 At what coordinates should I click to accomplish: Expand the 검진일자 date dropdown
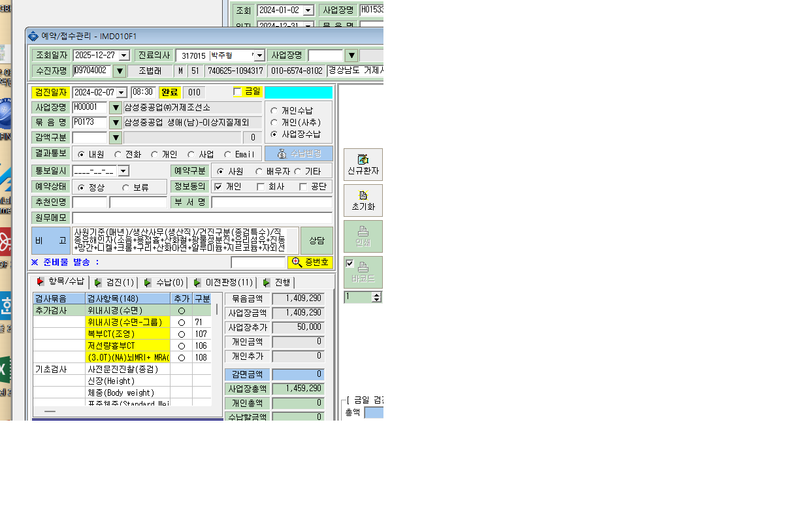click(x=122, y=93)
